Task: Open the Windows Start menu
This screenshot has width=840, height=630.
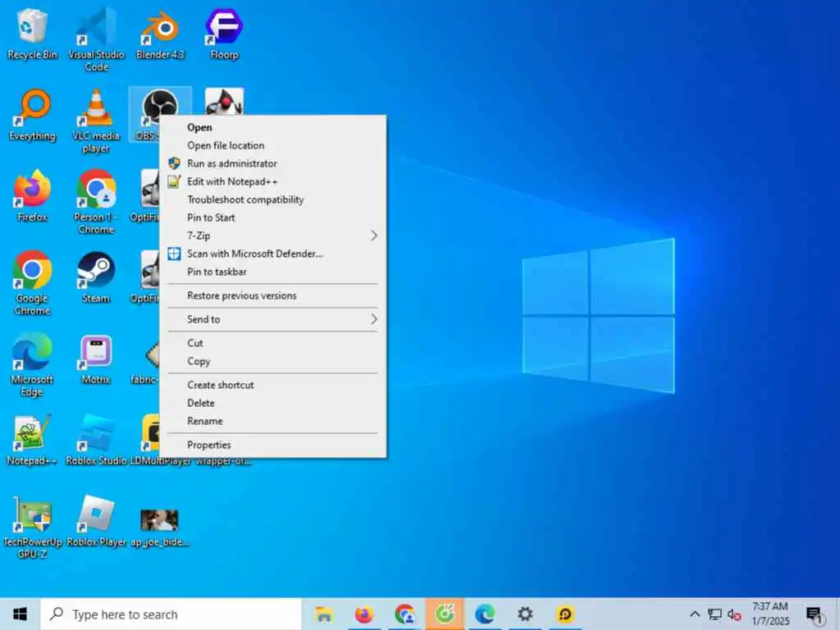Action: pos(20,614)
